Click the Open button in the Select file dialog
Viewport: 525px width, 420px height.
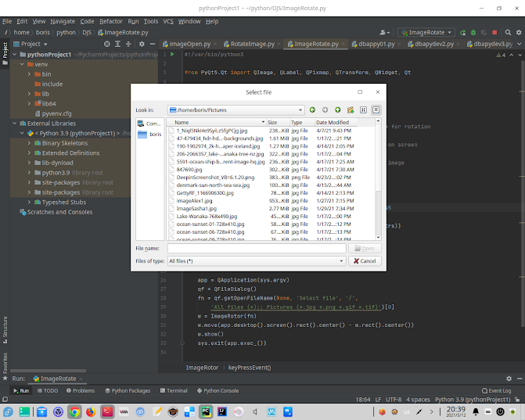[x=365, y=248]
